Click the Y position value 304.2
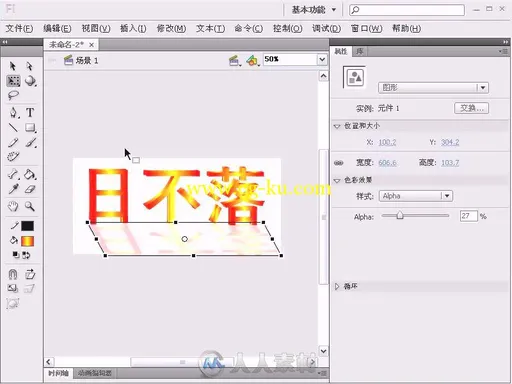Image resolution: width=512 pixels, height=384 pixels. click(450, 142)
